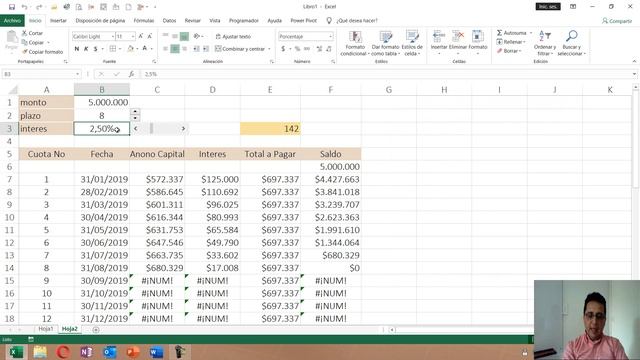Image resolution: width=640 pixels, height=360 pixels.
Task: Increase font size with the large A icon
Action: coord(141,36)
